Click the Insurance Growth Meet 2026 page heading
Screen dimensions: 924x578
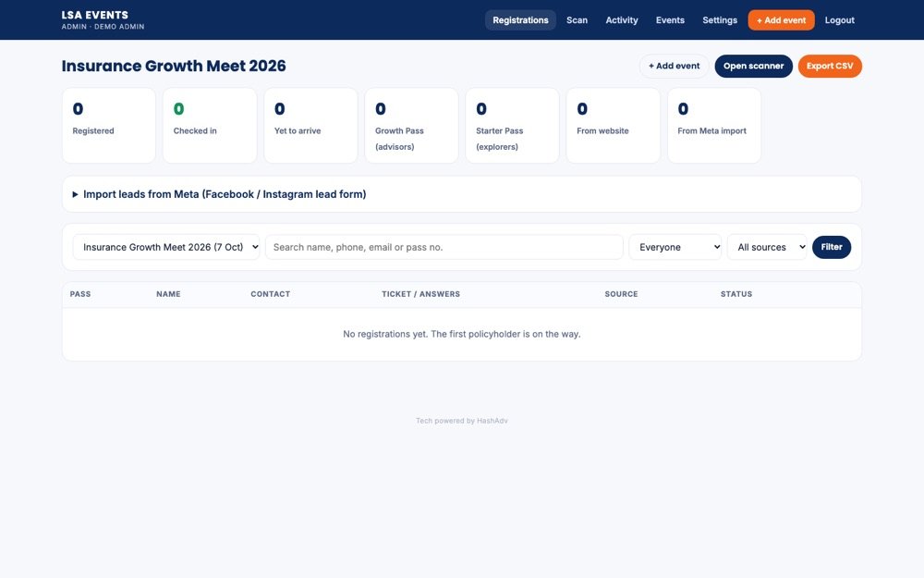174,66
